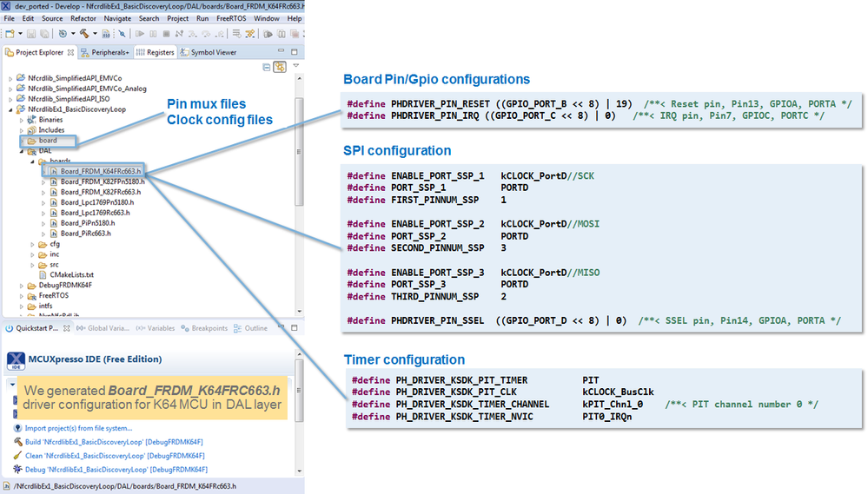The width and height of the screenshot is (868, 494).
Task: Collapse NfcrdLibEx1_BasicDiscoveryLoop project
Action: pyautogui.click(x=10, y=109)
